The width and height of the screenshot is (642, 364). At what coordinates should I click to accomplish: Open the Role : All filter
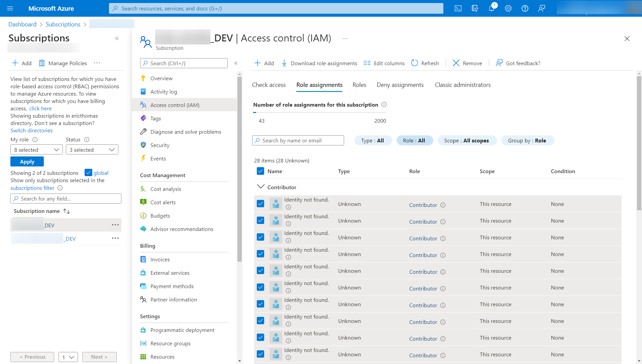point(415,141)
